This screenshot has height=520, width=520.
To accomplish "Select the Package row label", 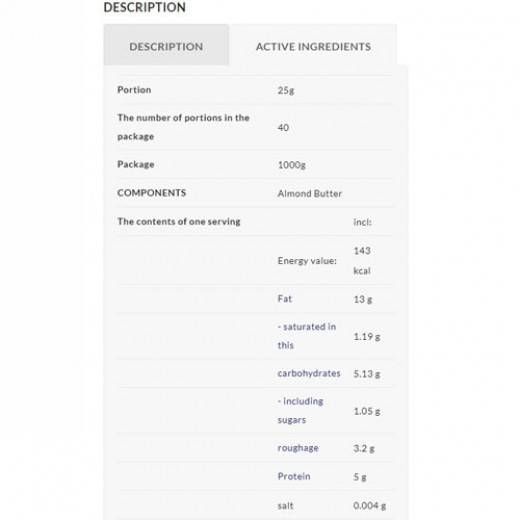I will (136, 164).
